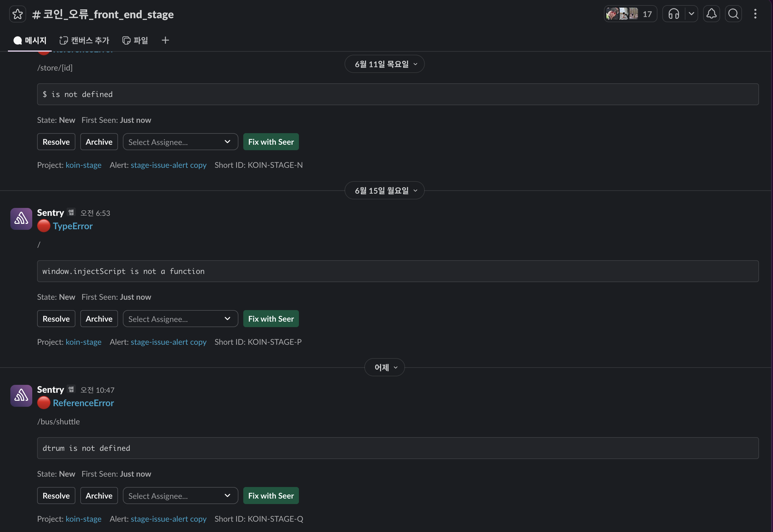Open the /bus/shuttle ReferenceError link
Screen dimensions: 773x532
point(83,403)
